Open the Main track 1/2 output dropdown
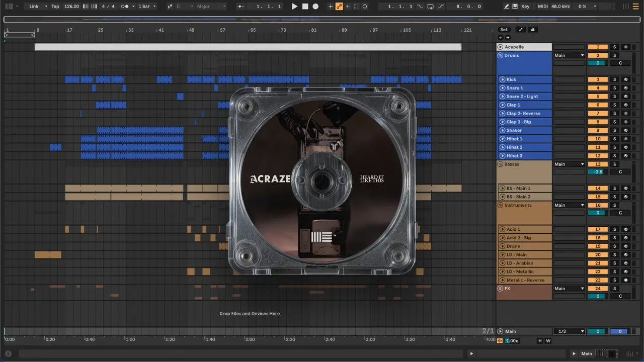 570,331
